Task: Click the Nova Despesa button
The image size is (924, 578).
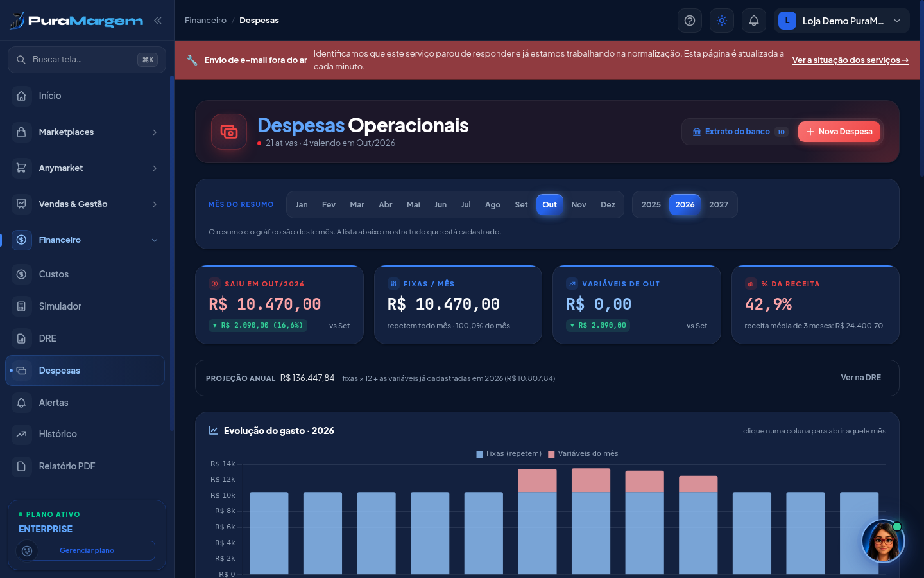Action: 839,132
